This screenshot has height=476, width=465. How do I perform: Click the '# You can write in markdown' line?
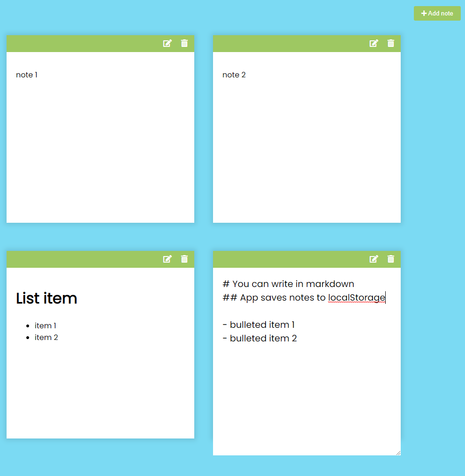(x=288, y=284)
